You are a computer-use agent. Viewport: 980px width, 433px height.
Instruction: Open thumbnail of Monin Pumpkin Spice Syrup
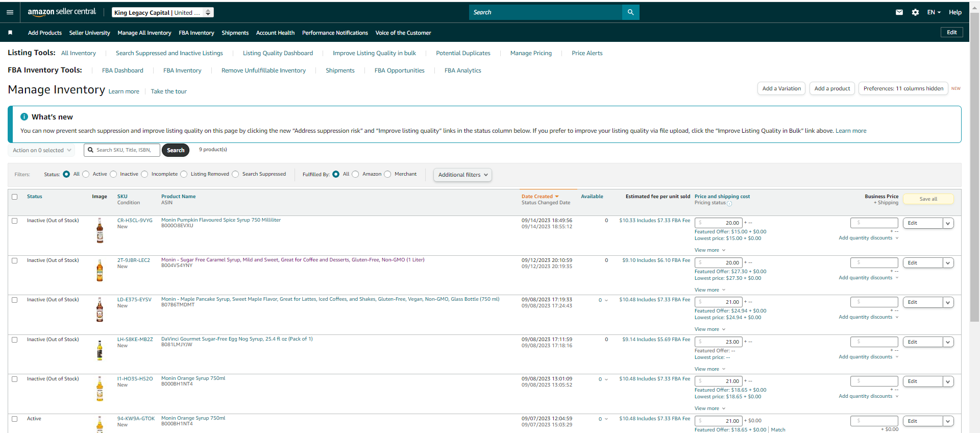click(x=100, y=231)
